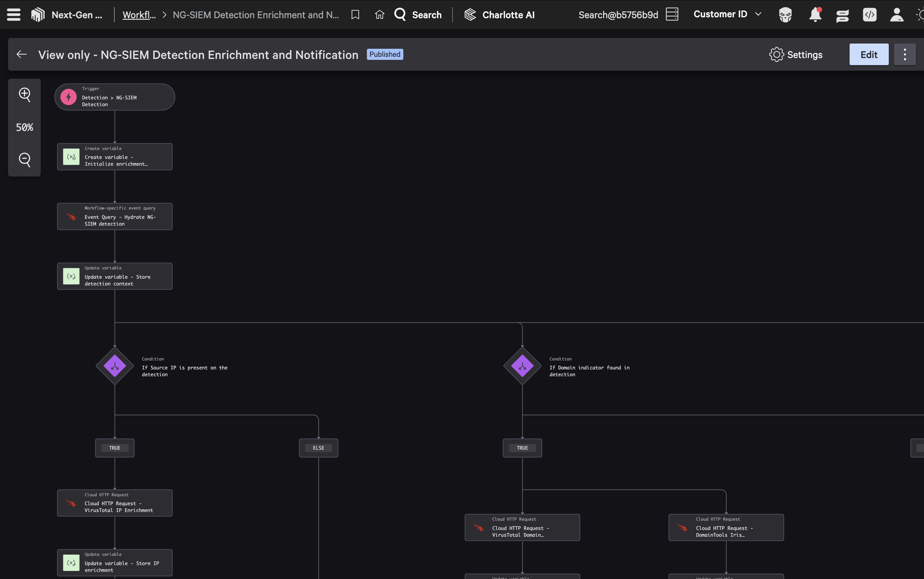This screenshot has width=924, height=579.
Task: Click the Published status badge
Action: click(385, 54)
